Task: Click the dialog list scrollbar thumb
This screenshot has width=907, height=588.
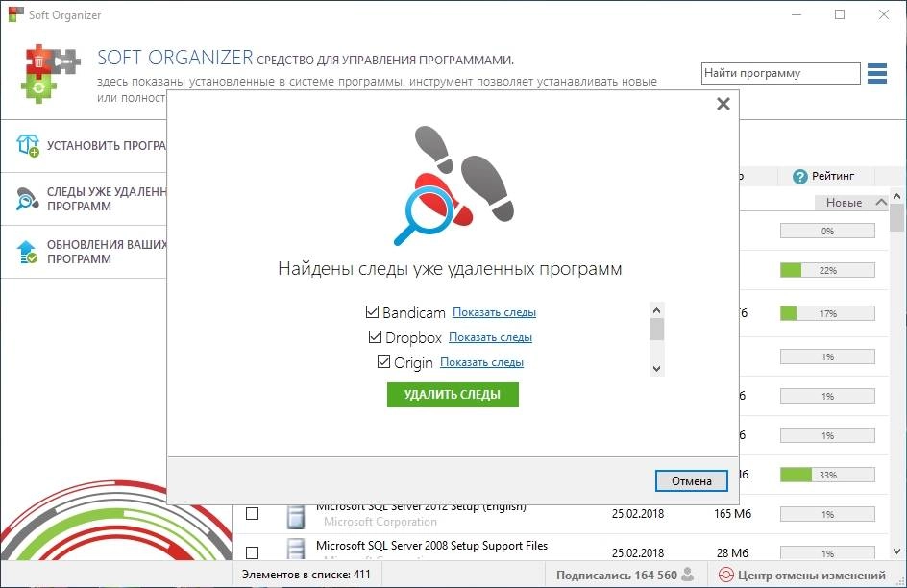Action: click(656, 330)
